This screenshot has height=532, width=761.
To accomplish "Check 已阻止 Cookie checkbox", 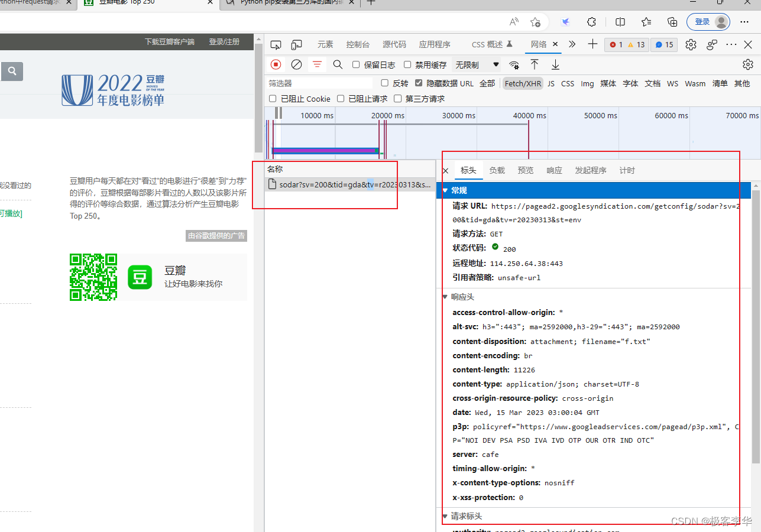I will (273, 99).
